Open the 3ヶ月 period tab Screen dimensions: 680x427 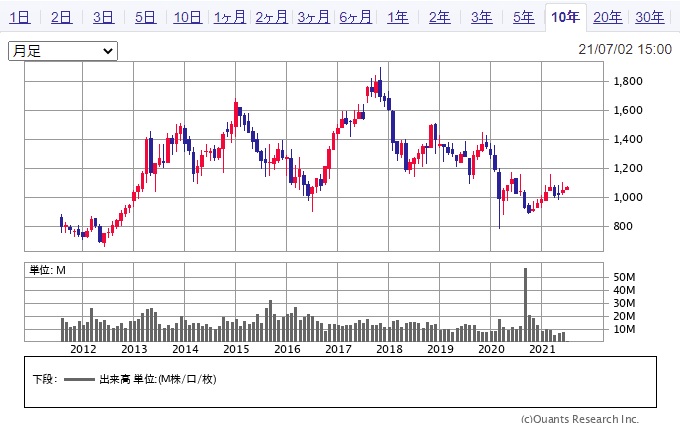(x=314, y=17)
